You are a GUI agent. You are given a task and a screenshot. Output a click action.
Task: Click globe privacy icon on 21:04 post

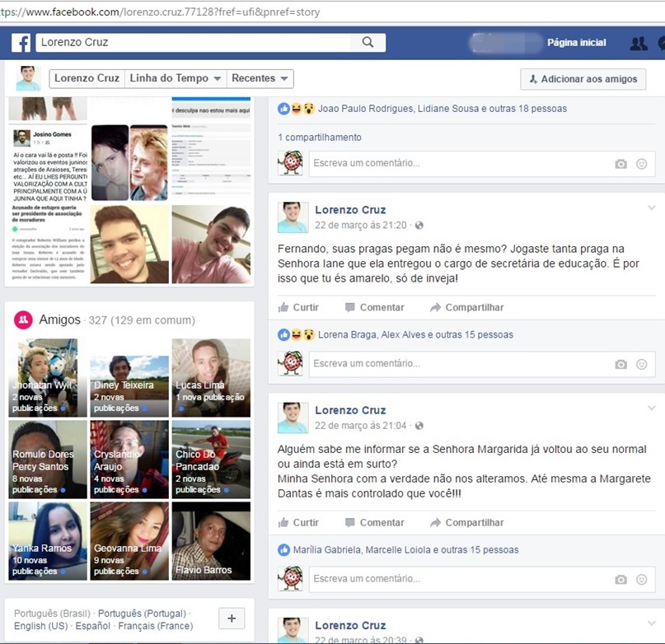[419, 426]
